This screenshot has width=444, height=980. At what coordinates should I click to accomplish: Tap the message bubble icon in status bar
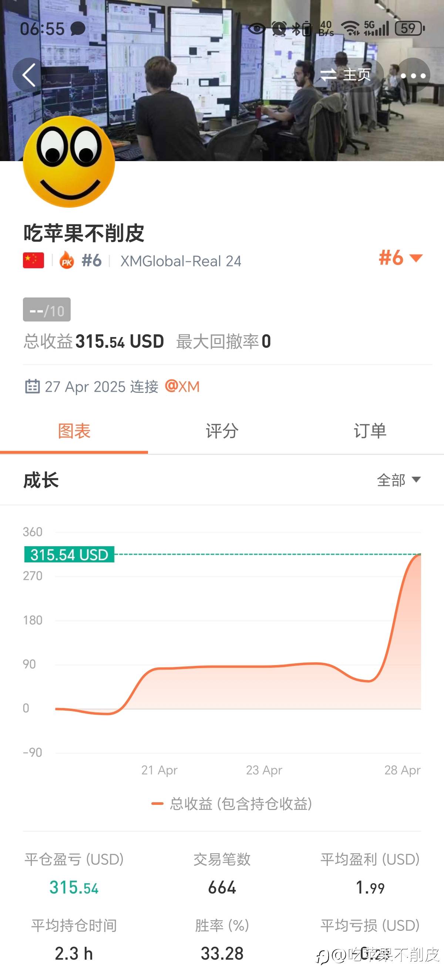(78, 28)
